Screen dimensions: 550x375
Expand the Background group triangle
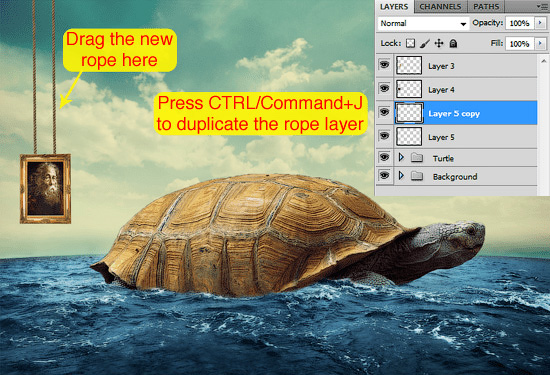pyautogui.click(x=401, y=175)
